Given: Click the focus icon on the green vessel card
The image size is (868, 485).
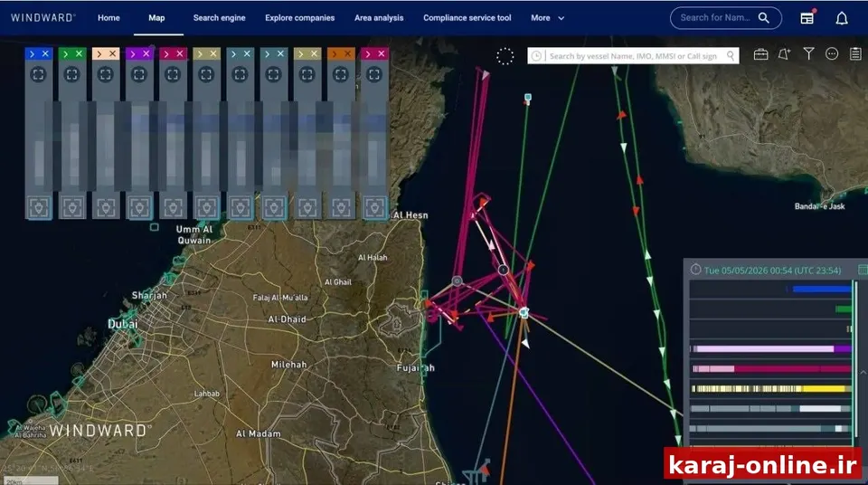Looking at the screenshot, I should [72, 74].
